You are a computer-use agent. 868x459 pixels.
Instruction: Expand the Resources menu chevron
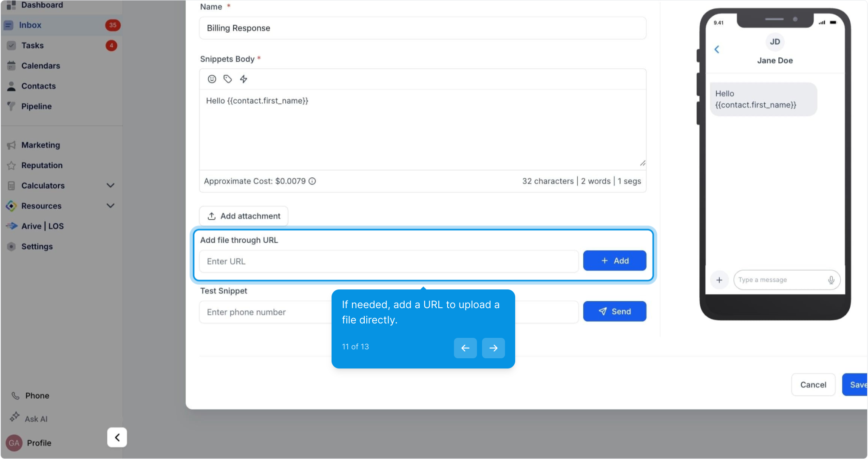pos(111,206)
